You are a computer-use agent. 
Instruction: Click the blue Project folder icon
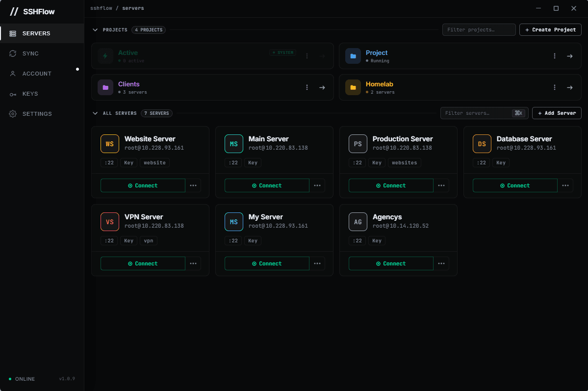[353, 56]
